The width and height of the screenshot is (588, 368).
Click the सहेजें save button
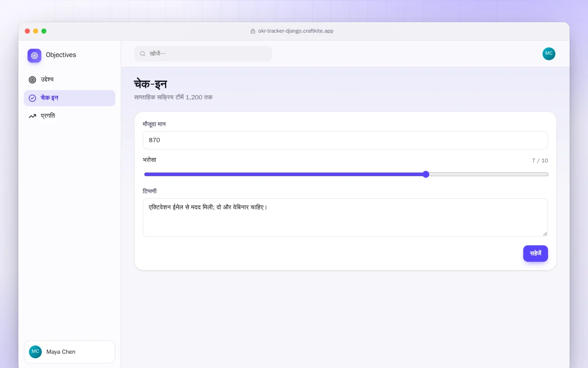click(x=536, y=253)
